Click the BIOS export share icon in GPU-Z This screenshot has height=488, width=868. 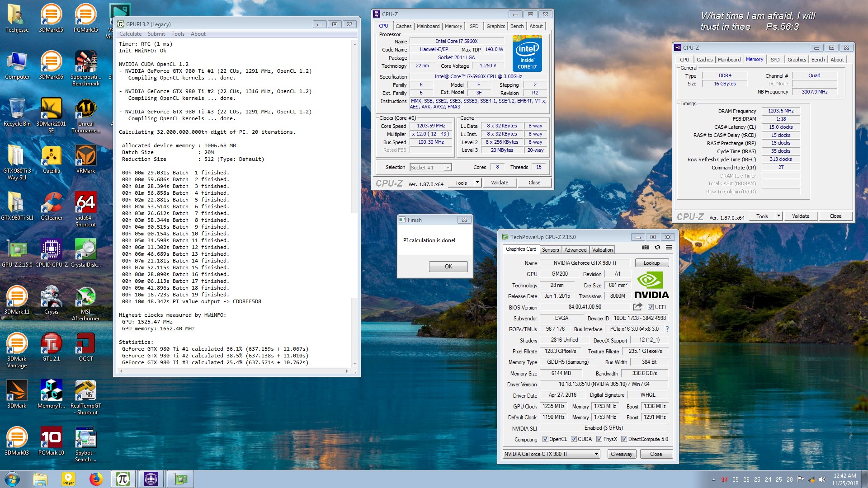pyautogui.click(x=637, y=307)
